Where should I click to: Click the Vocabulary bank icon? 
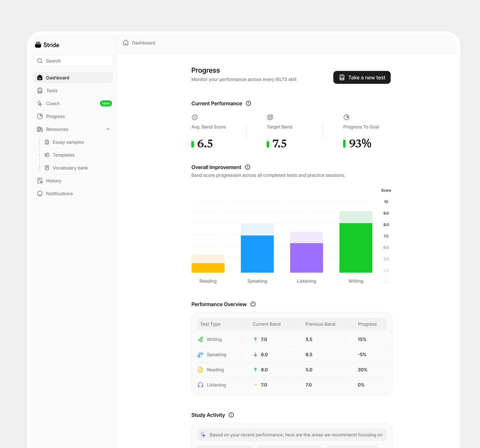(x=47, y=168)
